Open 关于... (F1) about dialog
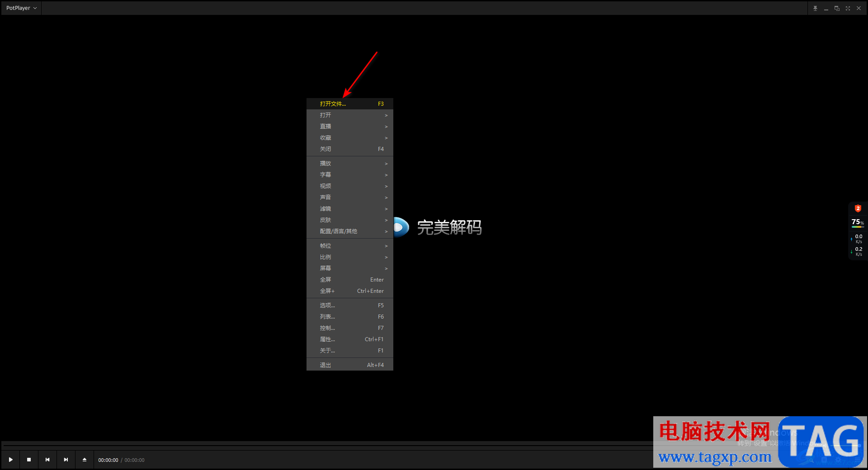Viewport: 868px width, 470px height. pyautogui.click(x=350, y=351)
